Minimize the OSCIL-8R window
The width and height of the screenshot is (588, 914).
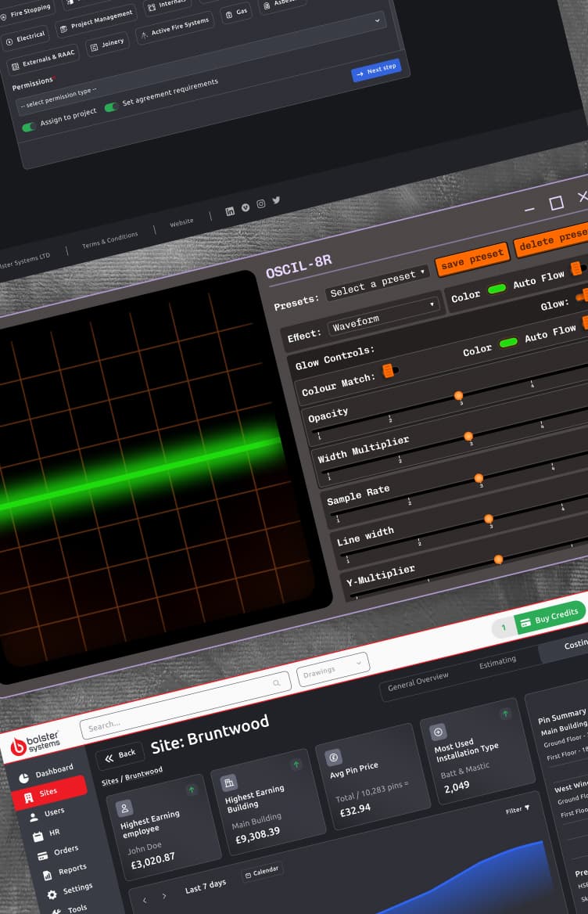pyautogui.click(x=529, y=209)
